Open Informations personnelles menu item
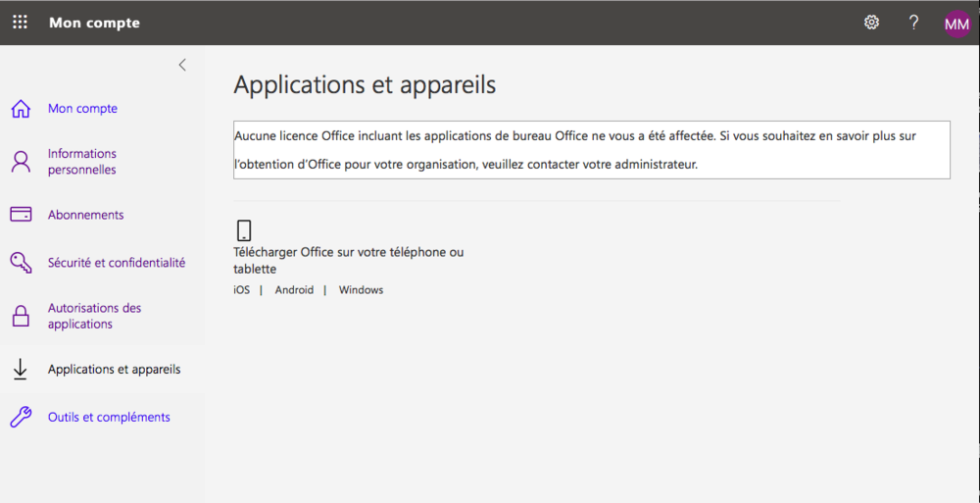This screenshot has height=503, width=980. [x=82, y=162]
